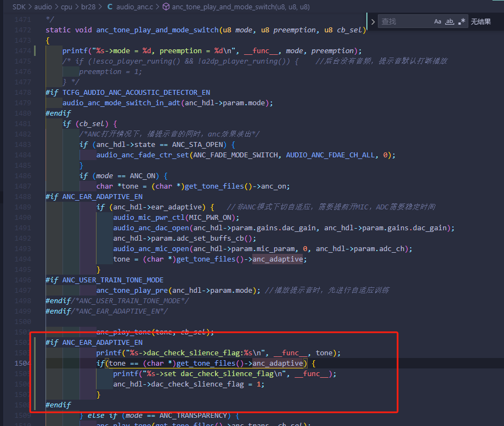Open the br28 breadcrumb folder

[88, 7]
